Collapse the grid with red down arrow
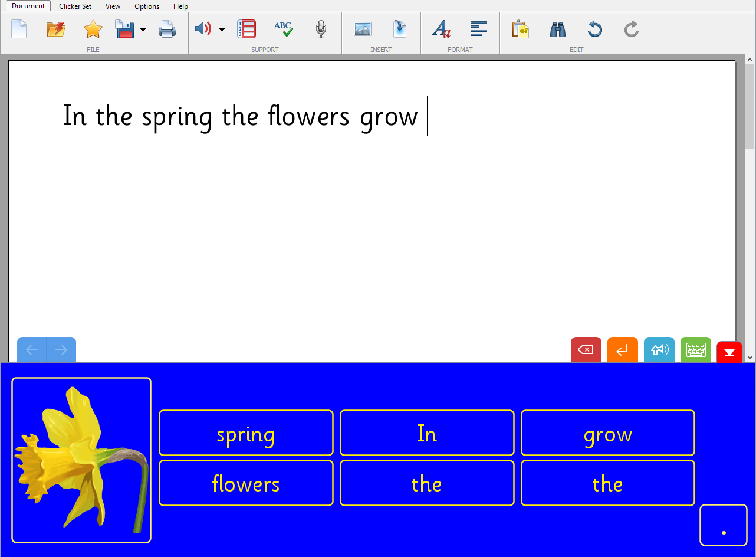 point(729,352)
